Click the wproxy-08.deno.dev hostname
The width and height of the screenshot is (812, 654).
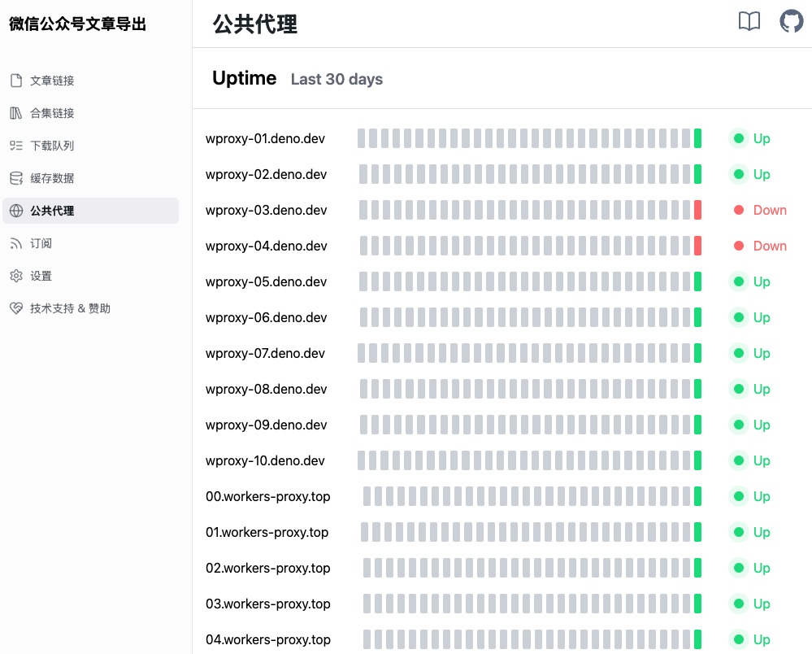pos(266,389)
